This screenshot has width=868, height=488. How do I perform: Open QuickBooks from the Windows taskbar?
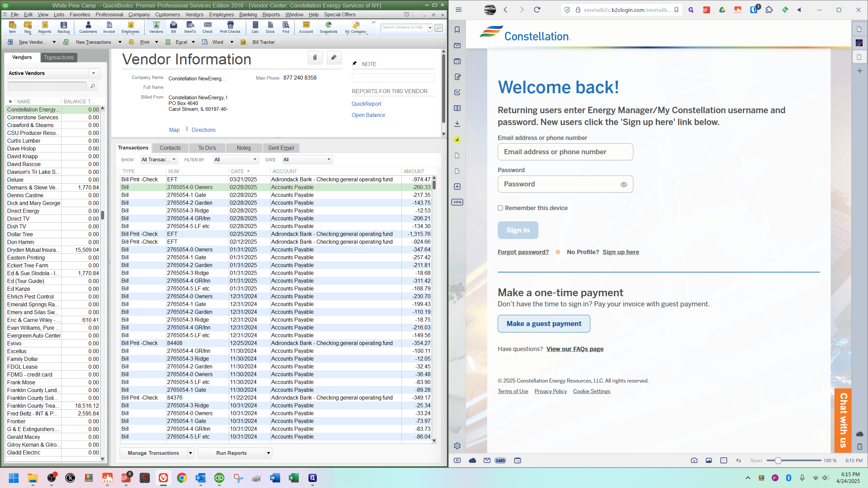pos(219,478)
